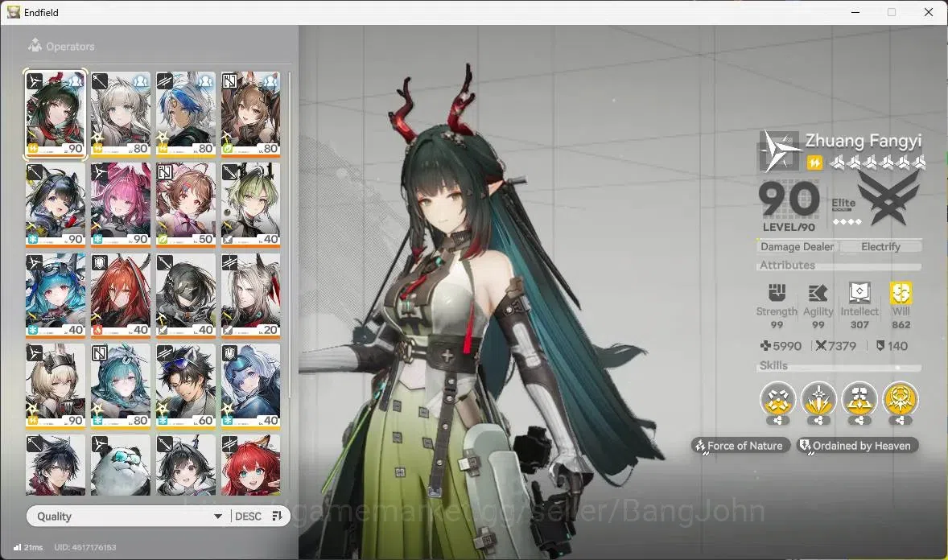Select the green-haired level 90 operator with red antlers
The image size is (948, 560).
click(56, 113)
